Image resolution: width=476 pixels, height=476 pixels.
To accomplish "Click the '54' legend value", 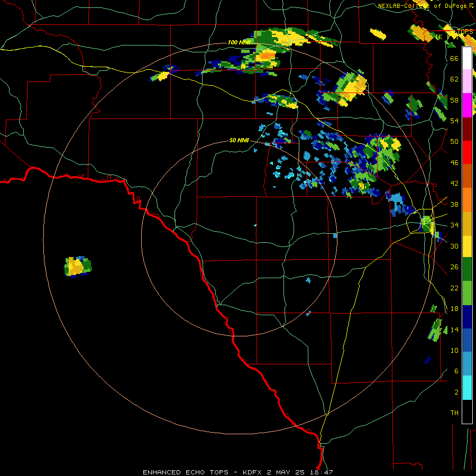I will pyautogui.click(x=454, y=121).
